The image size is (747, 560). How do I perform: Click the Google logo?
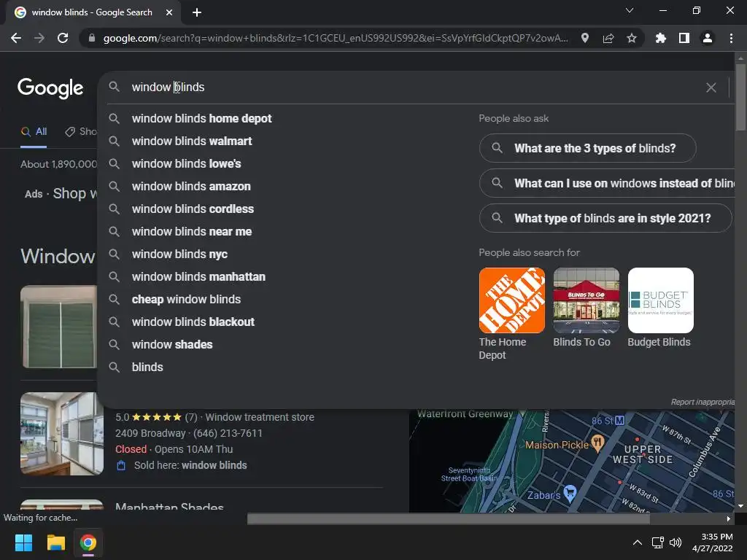[50, 88]
